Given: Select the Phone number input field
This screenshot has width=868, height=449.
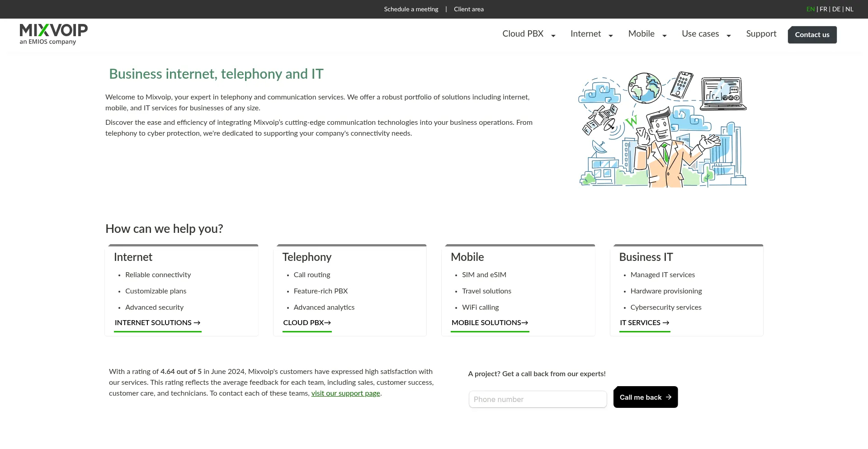Looking at the screenshot, I should 538,399.
